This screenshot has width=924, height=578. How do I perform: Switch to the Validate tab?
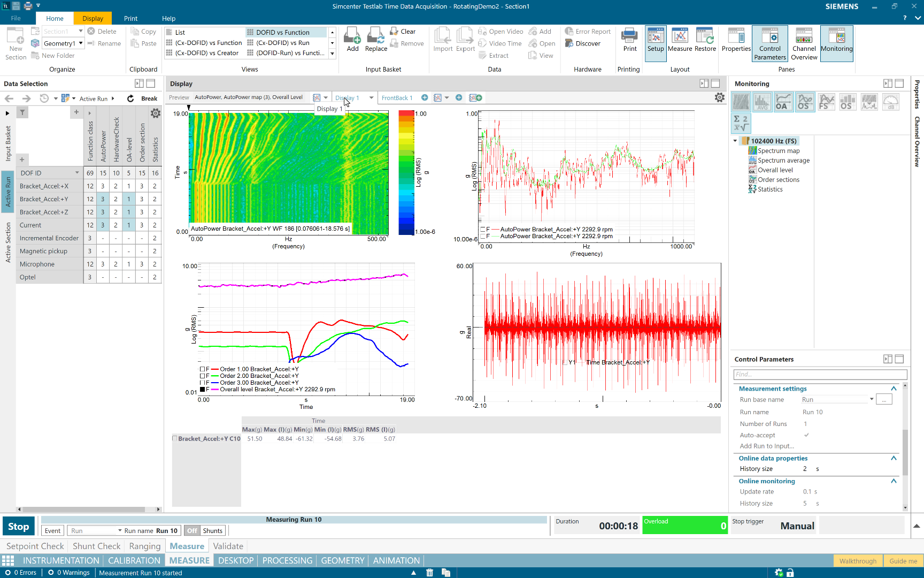pos(228,546)
